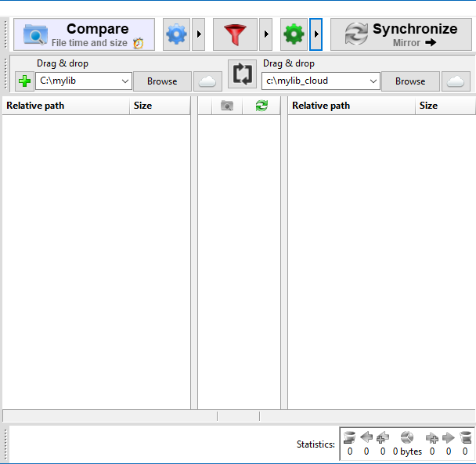Click the Statistics label
This screenshot has width=476, height=464.
[x=316, y=444]
